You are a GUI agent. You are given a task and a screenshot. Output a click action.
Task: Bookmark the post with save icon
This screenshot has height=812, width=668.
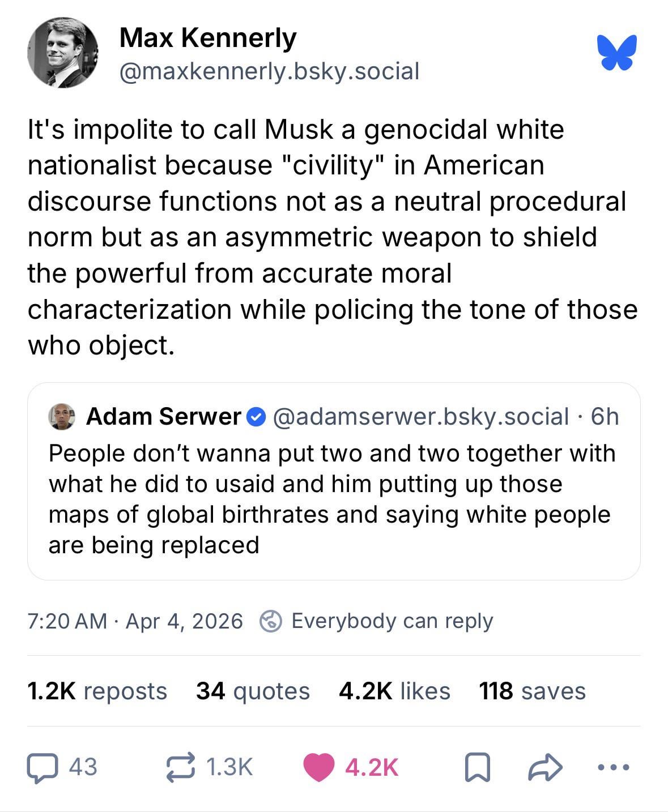477,768
